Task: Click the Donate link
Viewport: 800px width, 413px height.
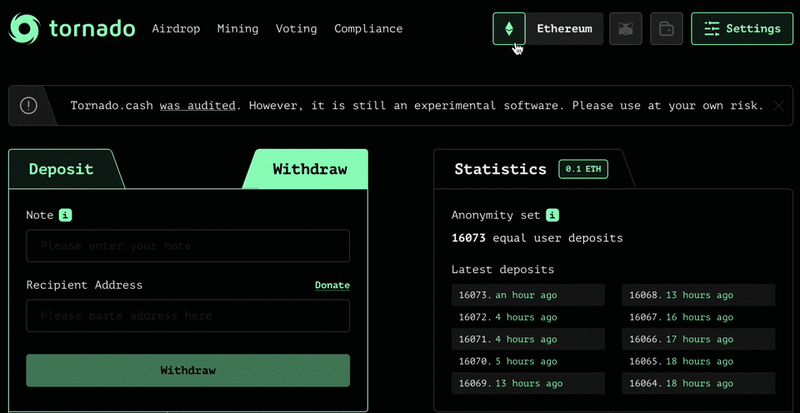Action: pos(332,285)
